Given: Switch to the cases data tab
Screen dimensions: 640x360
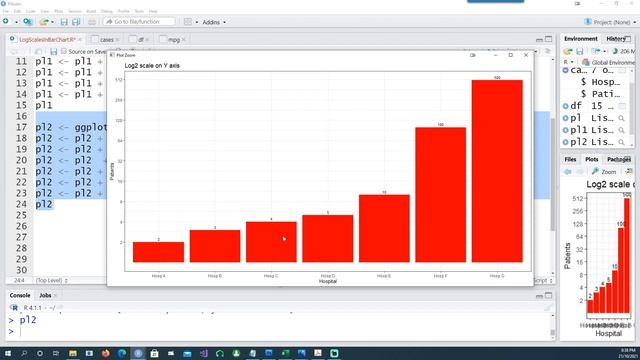Looking at the screenshot, I should tap(106, 40).
